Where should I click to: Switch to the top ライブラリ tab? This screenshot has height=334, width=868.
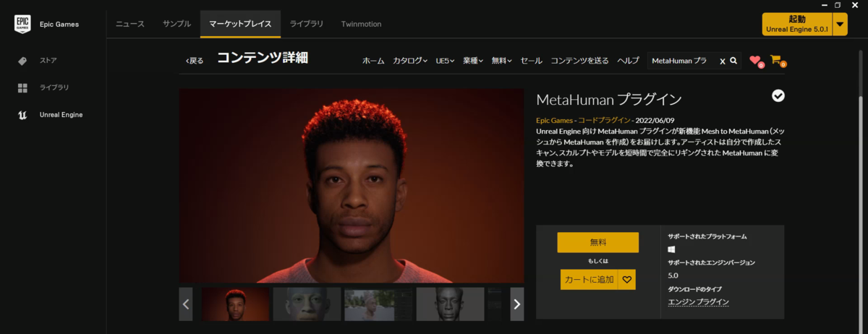tap(307, 24)
